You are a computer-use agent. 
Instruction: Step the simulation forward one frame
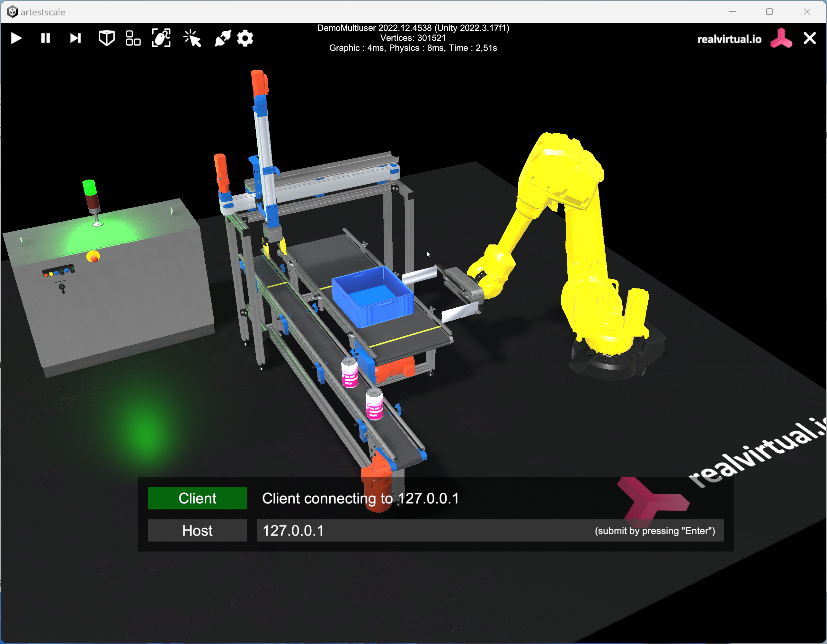point(76,38)
